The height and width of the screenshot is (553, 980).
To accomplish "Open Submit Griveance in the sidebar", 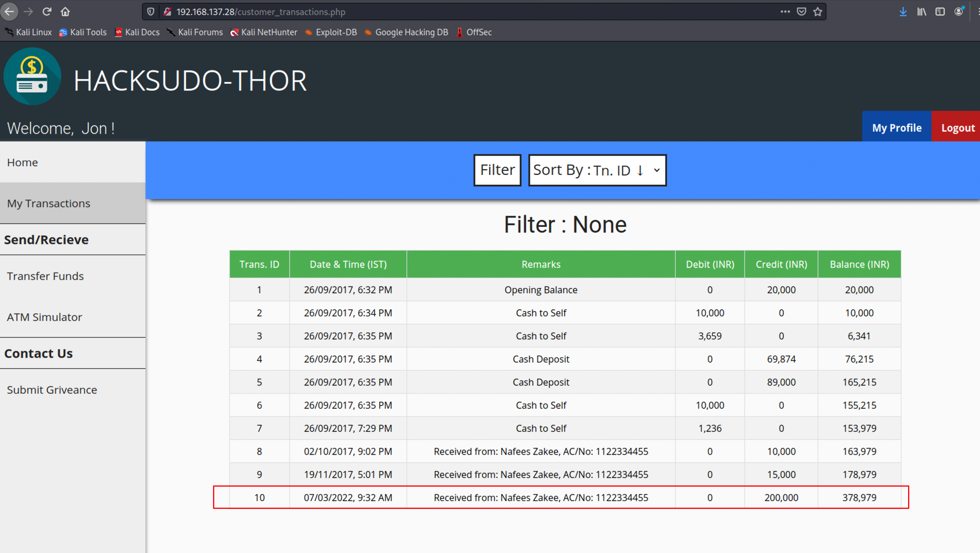I will pos(73,389).
